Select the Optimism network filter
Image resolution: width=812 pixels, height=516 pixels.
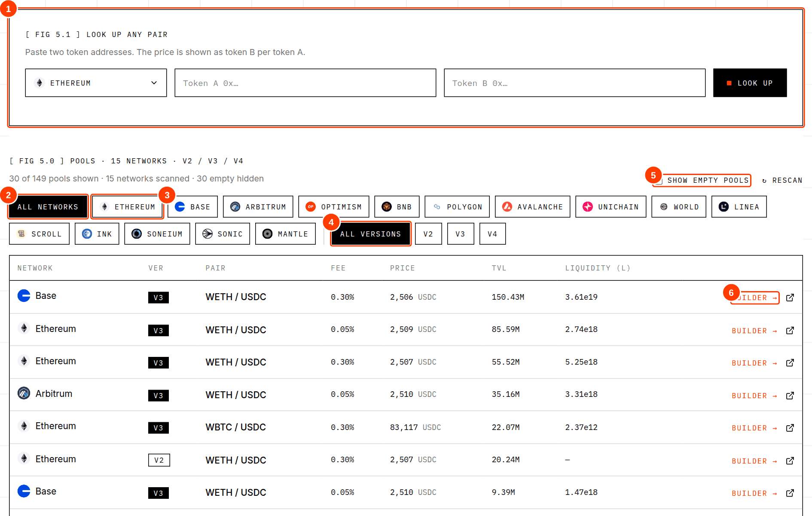click(x=333, y=207)
